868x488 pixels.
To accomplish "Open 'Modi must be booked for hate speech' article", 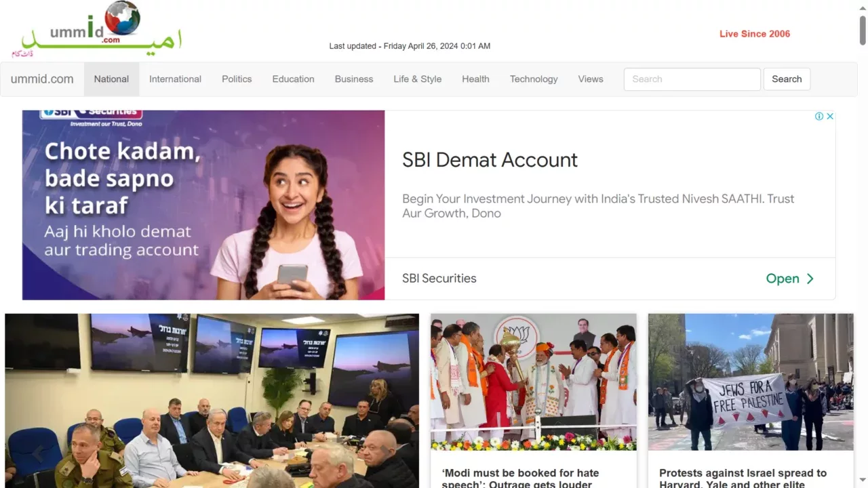I will coord(520,478).
